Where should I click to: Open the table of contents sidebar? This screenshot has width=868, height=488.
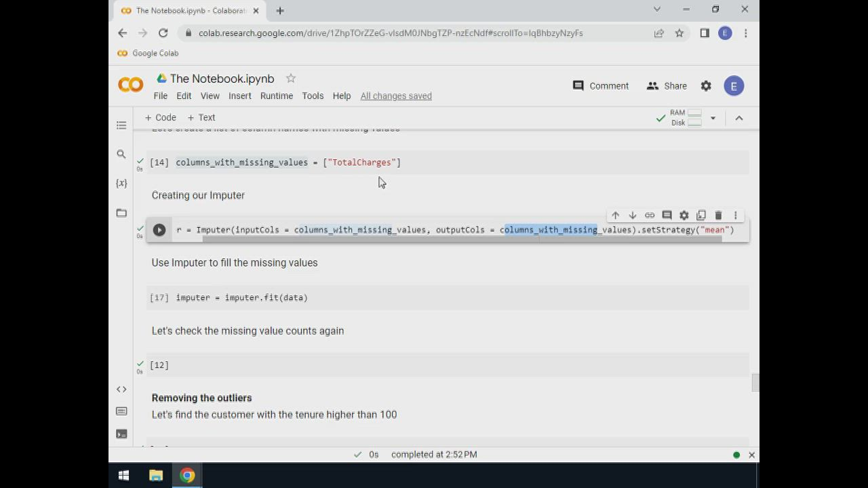pos(121,125)
